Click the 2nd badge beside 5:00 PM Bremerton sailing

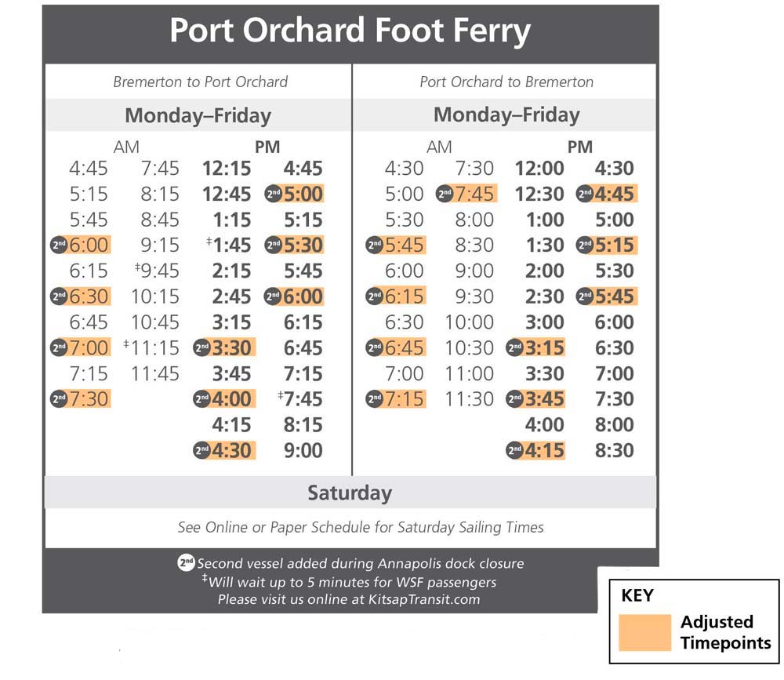click(273, 194)
